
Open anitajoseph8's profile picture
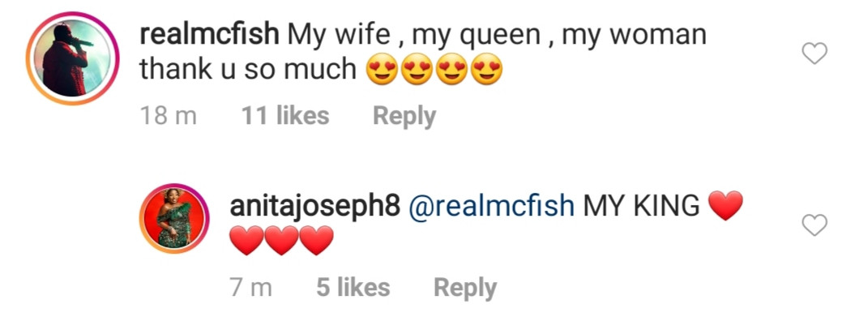173,218
